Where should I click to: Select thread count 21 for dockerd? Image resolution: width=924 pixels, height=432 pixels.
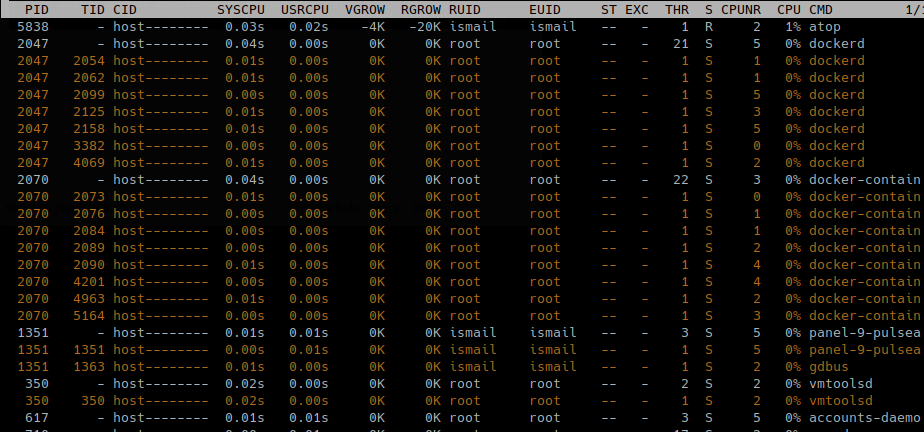[681, 44]
